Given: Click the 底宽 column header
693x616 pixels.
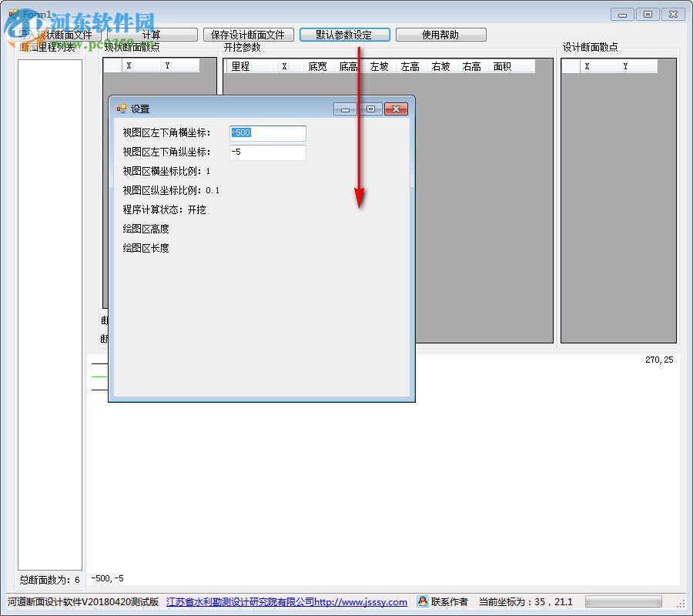Looking at the screenshot, I should 317,66.
